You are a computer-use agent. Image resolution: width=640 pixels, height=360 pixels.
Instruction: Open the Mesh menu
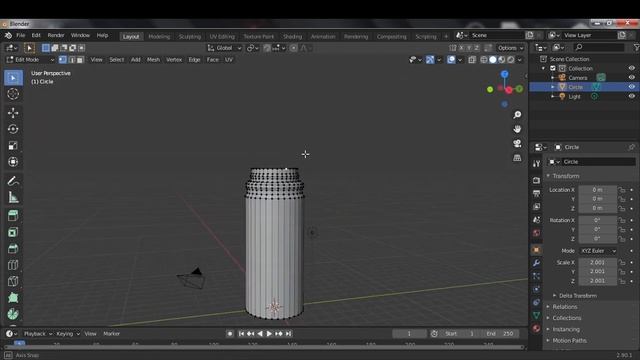[153, 60]
